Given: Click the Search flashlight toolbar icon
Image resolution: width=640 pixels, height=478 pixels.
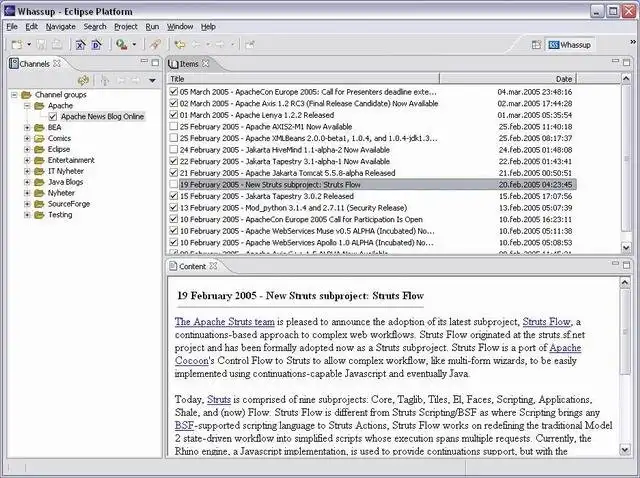Looking at the screenshot, I should coord(155,44).
